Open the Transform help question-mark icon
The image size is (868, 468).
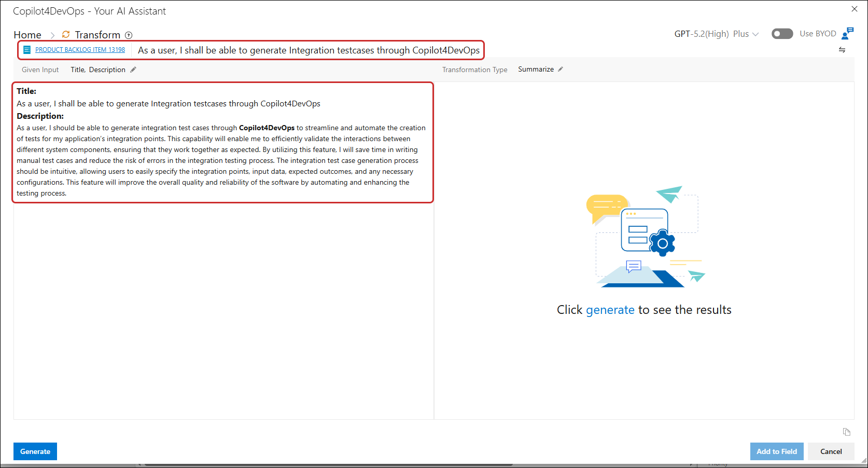pos(129,35)
